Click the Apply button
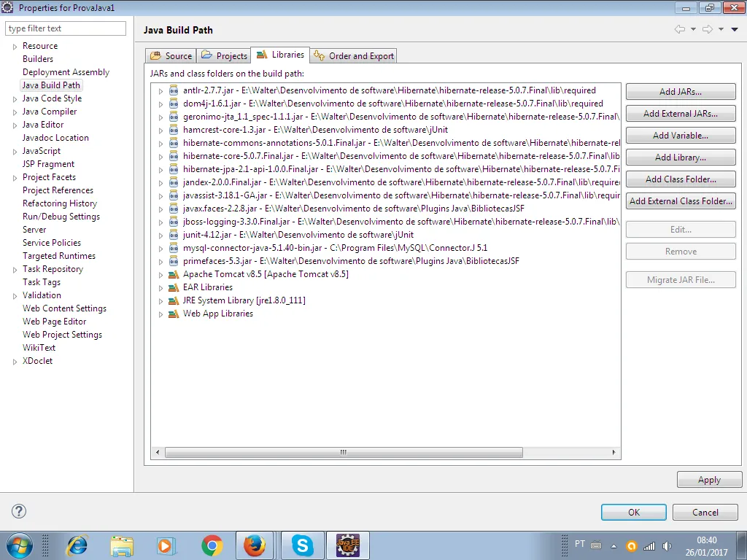The height and width of the screenshot is (560, 747). [x=709, y=480]
